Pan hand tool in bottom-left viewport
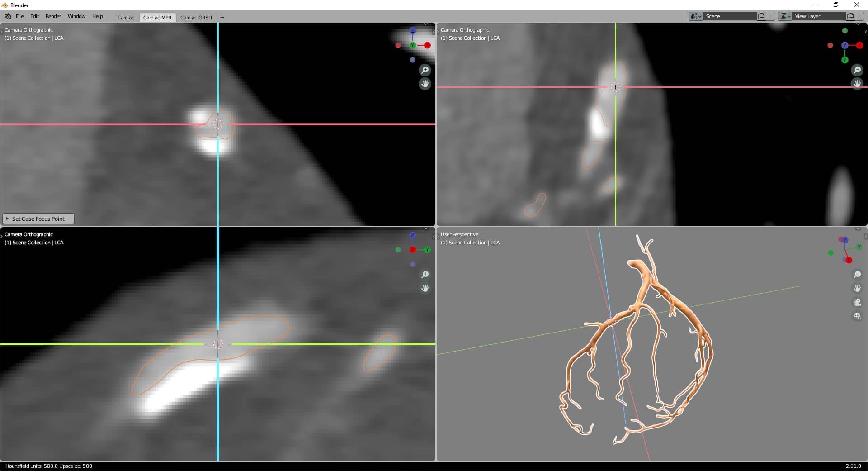Screen dimensions: 868x471 [x=425, y=288]
